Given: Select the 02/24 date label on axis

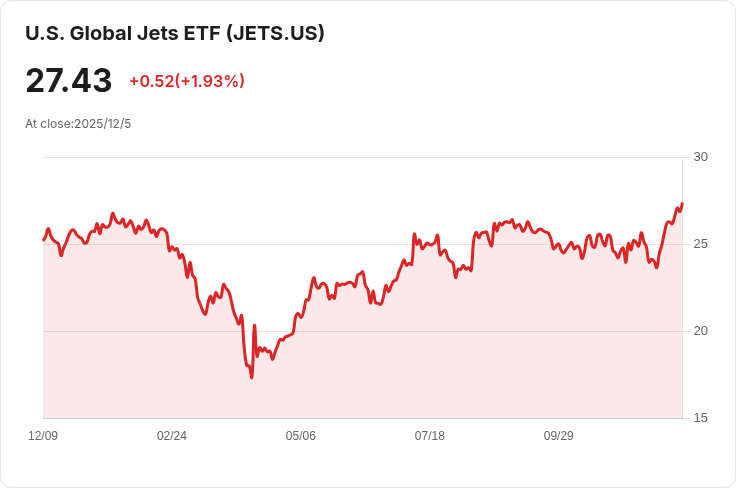Looking at the screenshot, I should (x=172, y=435).
